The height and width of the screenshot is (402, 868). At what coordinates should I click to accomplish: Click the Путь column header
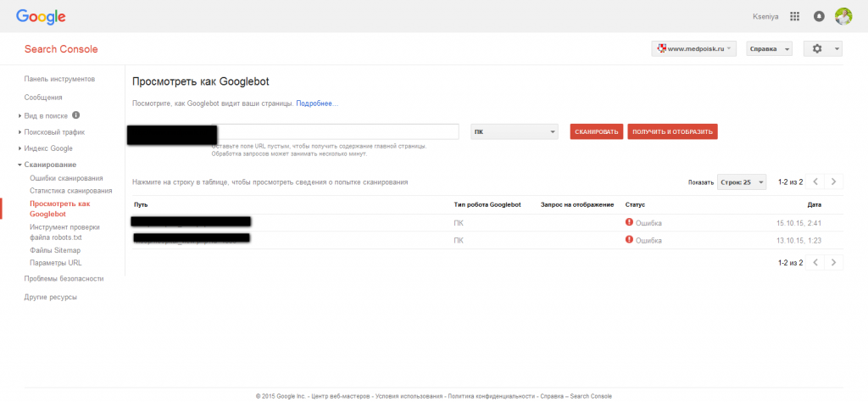pos(140,205)
